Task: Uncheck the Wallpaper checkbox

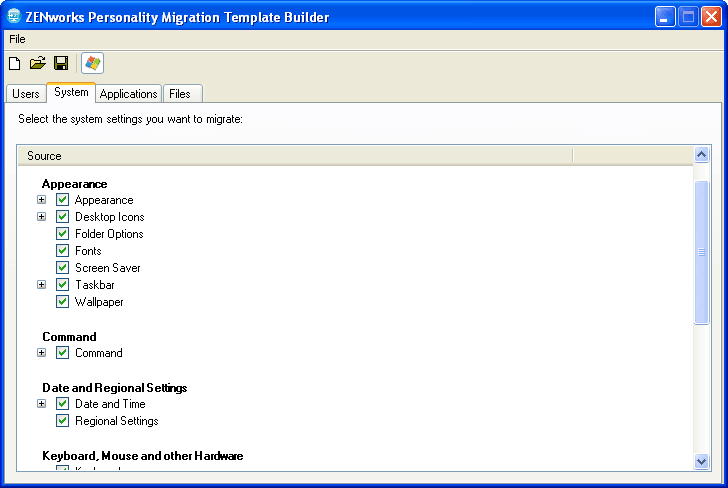Action: [63, 302]
